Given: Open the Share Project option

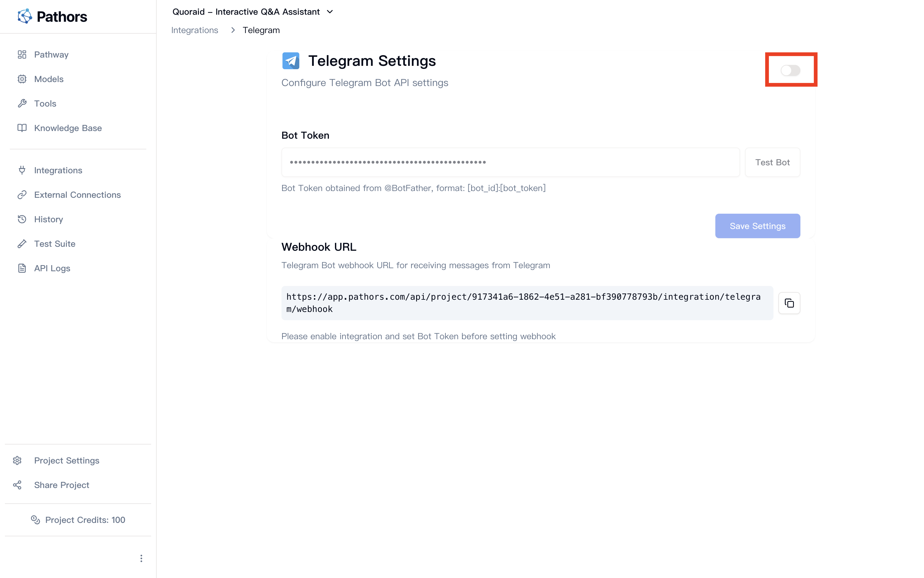Looking at the screenshot, I should pos(61,485).
